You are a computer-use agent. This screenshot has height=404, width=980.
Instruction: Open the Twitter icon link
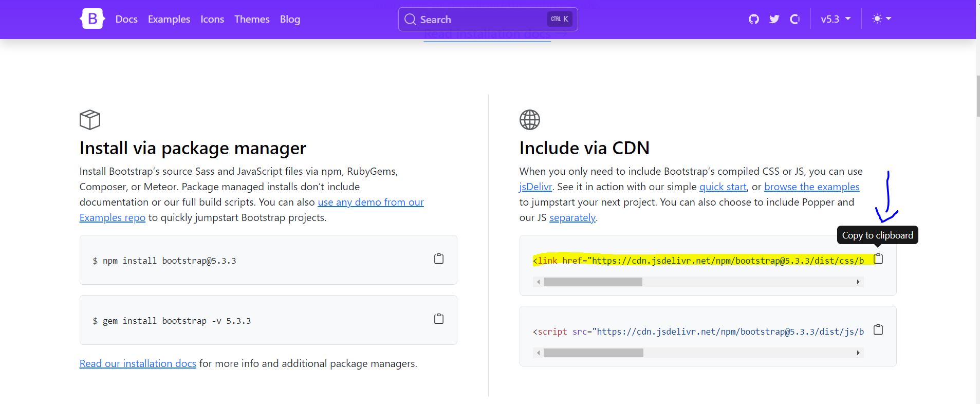pyautogui.click(x=774, y=19)
